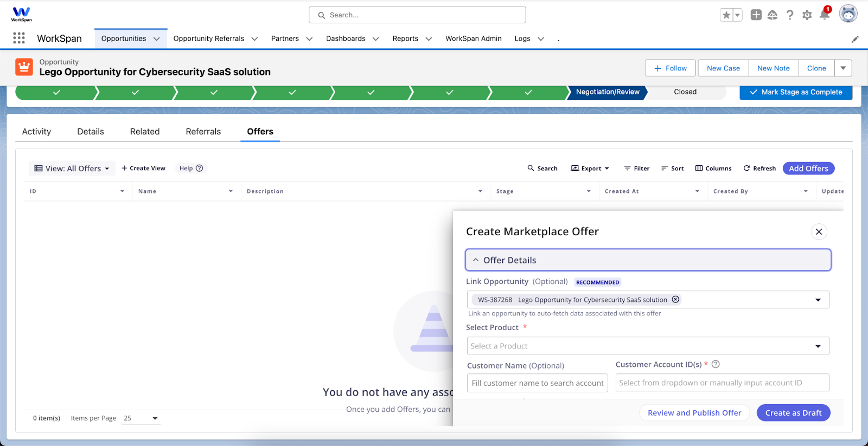Open the Created By column menu arrow
The image size is (868, 446).
(806, 191)
